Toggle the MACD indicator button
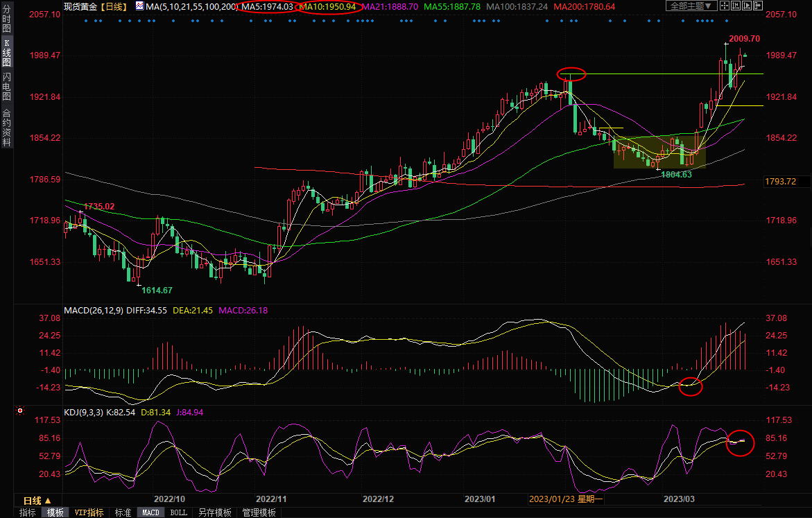The width and height of the screenshot is (812, 518). 150,512
